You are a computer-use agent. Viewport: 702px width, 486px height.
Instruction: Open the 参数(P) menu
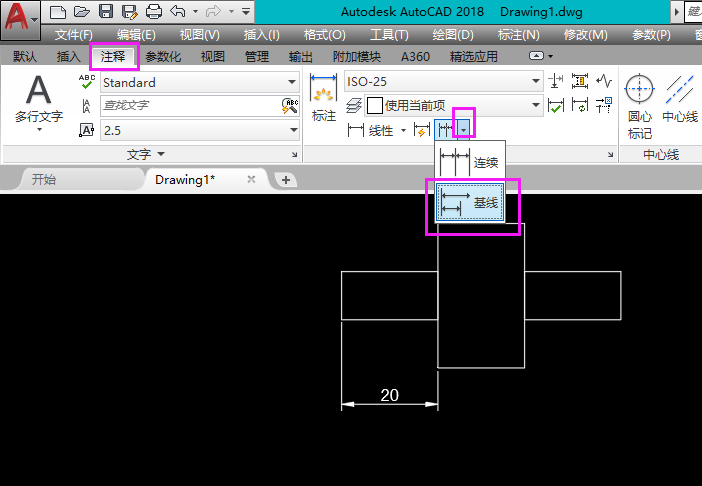[651, 34]
